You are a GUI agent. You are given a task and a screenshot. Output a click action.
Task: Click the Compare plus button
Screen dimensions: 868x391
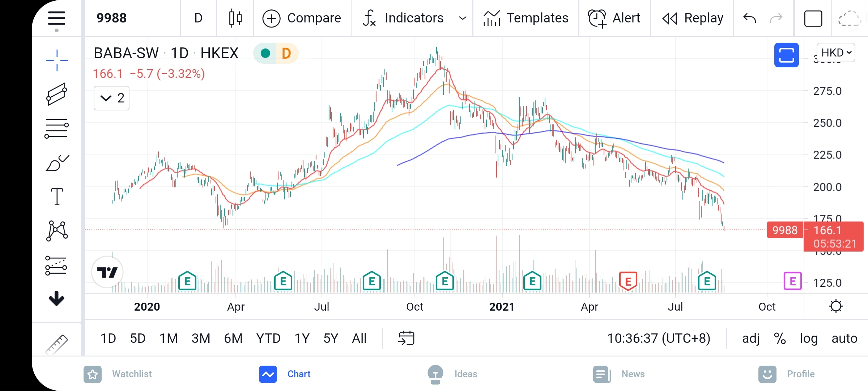(302, 18)
